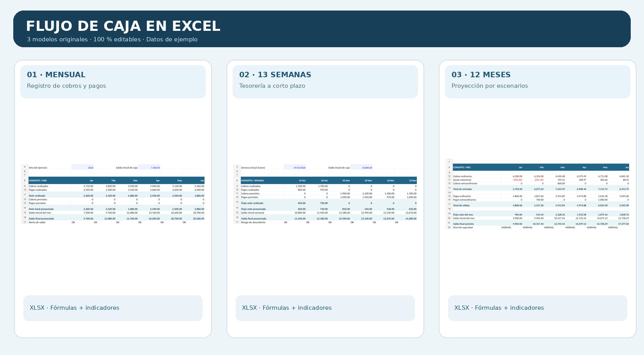Click "Tesorería a corto plazo" description
The width and height of the screenshot is (644, 355).
coord(272,86)
